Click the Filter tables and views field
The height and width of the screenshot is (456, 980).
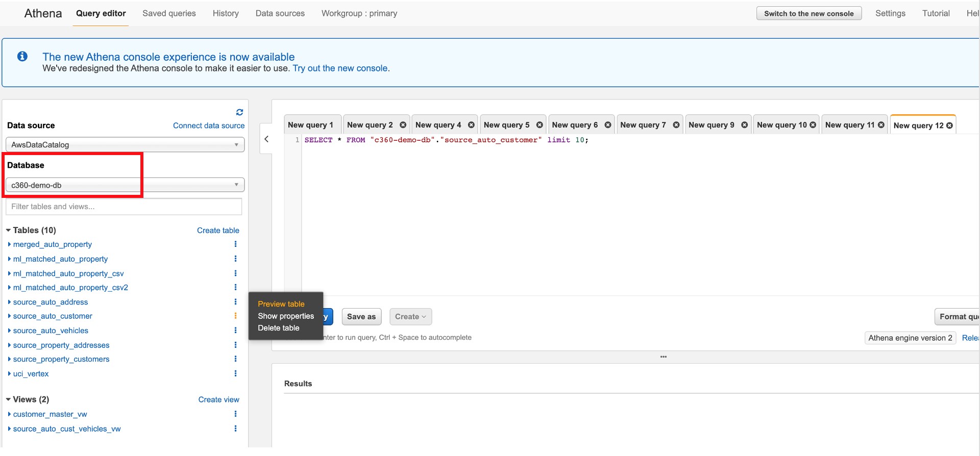(x=124, y=207)
